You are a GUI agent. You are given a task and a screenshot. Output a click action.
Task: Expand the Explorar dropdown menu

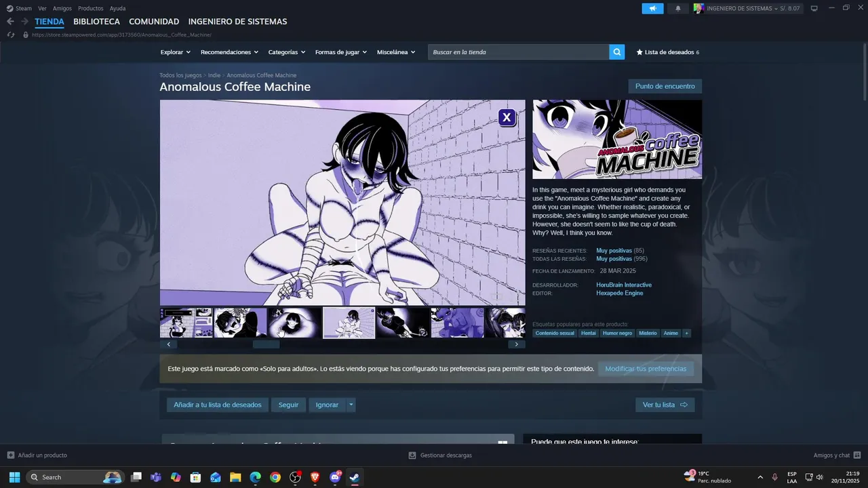[176, 52]
